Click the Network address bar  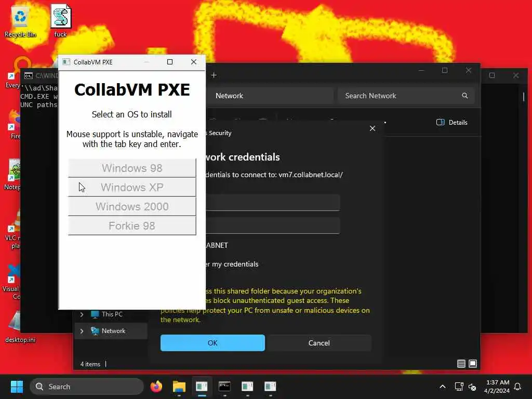270,96
